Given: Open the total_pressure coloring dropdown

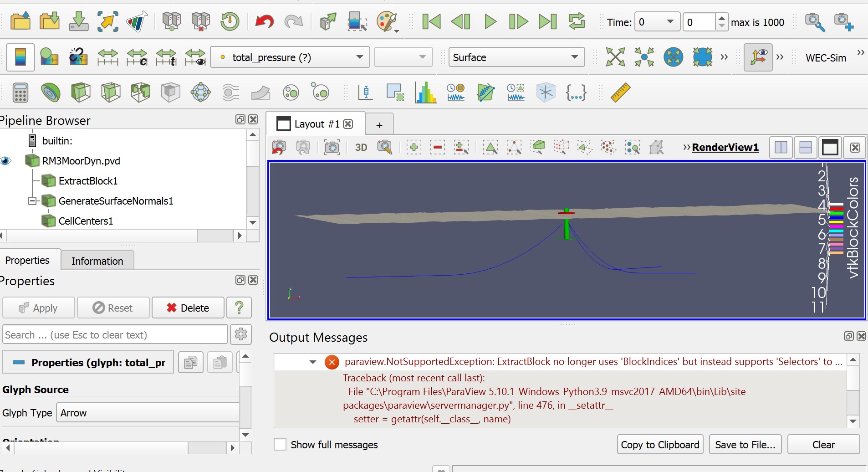Looking at the screenshot, I should pos(290,57).
